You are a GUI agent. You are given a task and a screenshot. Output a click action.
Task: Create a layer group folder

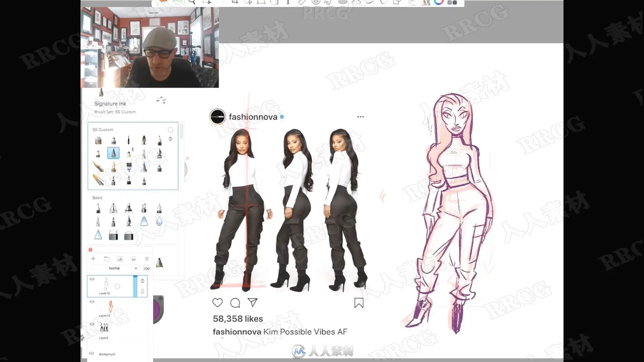107,259
